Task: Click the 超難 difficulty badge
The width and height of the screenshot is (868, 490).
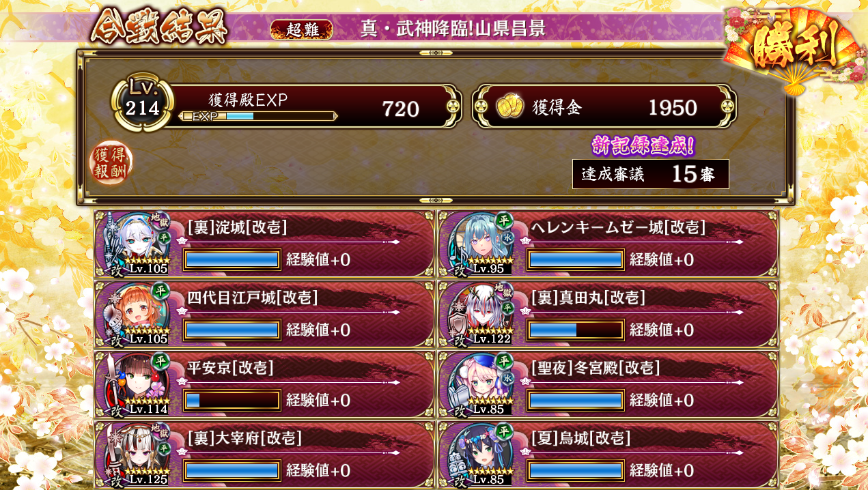Action: (301, 29)
